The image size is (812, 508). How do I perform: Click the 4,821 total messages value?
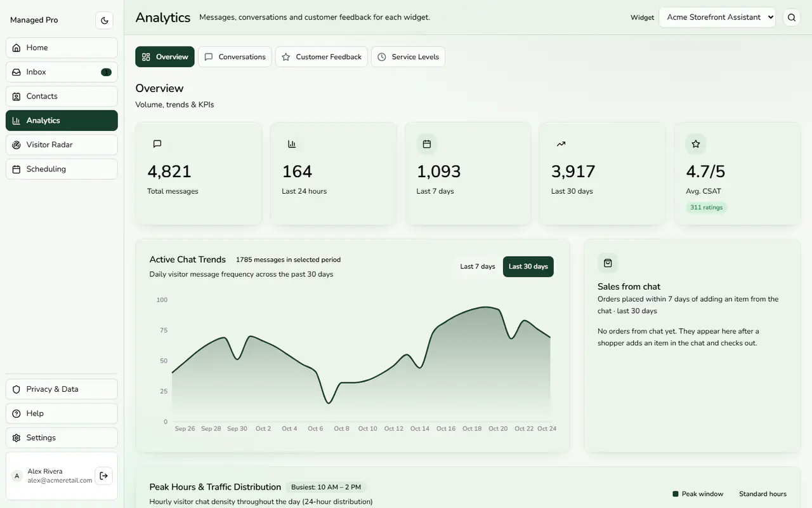click(169, 171)
